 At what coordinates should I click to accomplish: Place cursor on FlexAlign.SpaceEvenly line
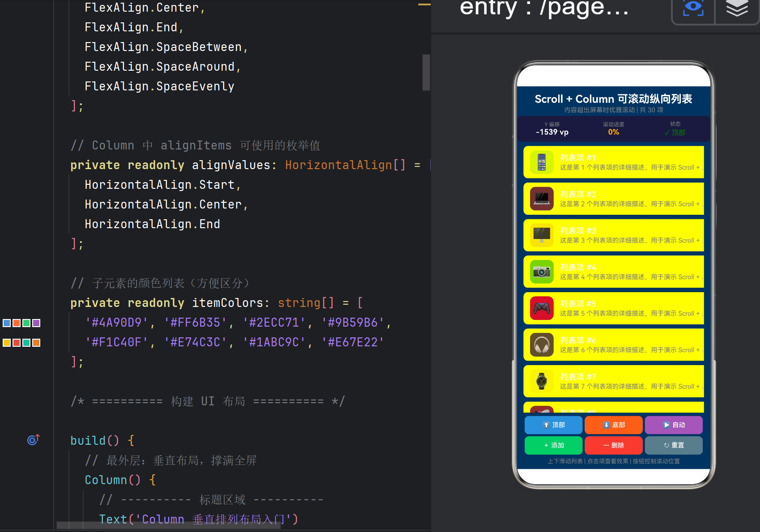tap(159, 86)
